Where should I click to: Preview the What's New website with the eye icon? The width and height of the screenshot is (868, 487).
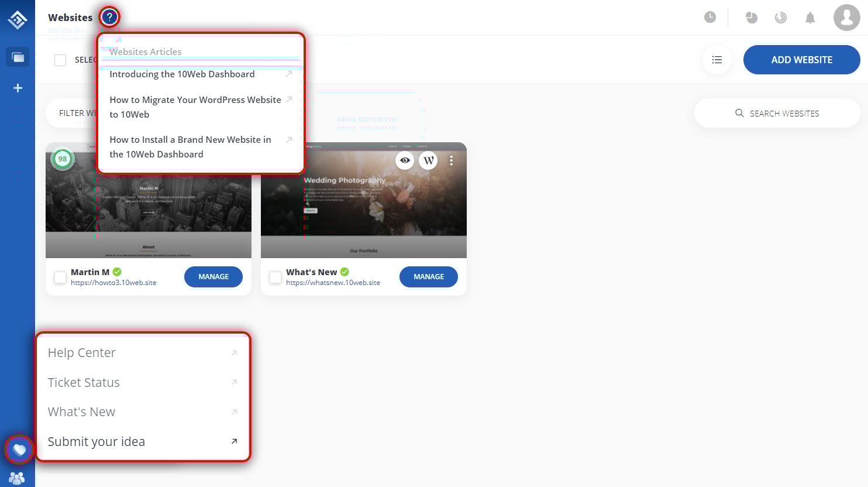coord(405,160)
